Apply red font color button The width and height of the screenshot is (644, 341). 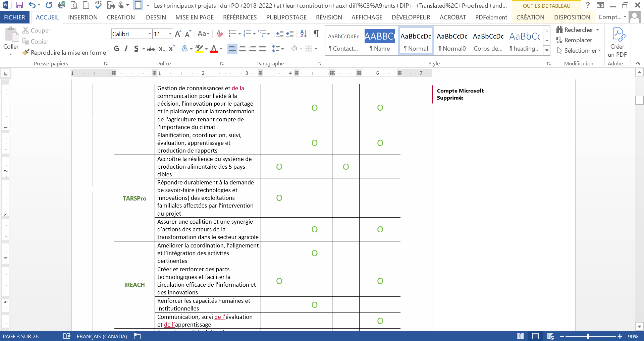click(x=214, y=49)
